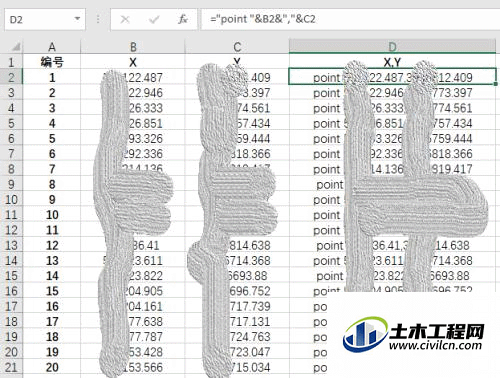Open the Name Box dropdown arrow

tap(77, 19)
